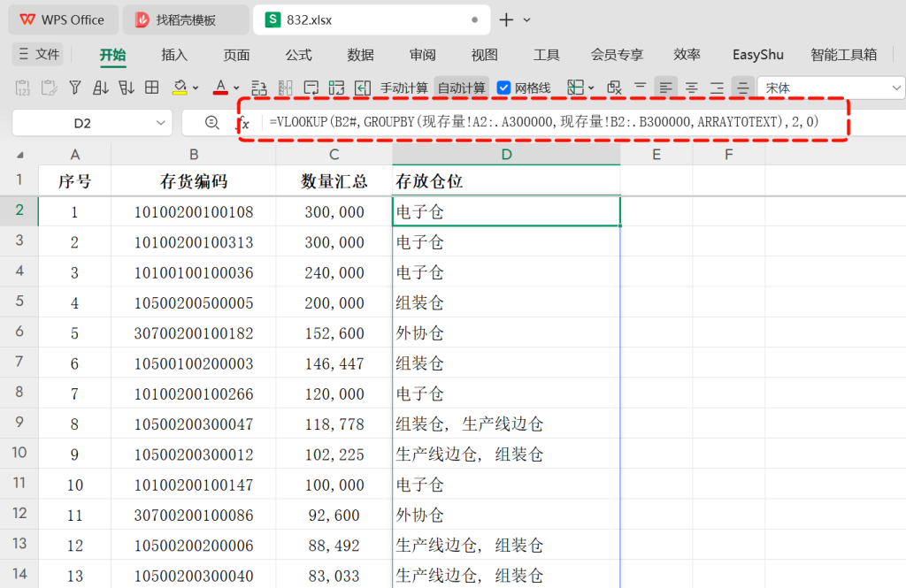
Task: Uncheck the 网格线 gridlines checkbox
Action: (503, 88)
